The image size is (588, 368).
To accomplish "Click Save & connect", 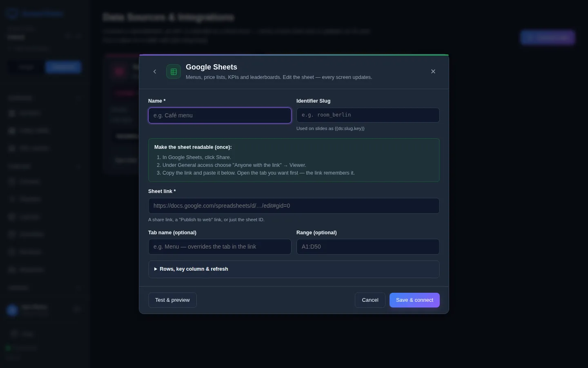I will click(414, 300).
